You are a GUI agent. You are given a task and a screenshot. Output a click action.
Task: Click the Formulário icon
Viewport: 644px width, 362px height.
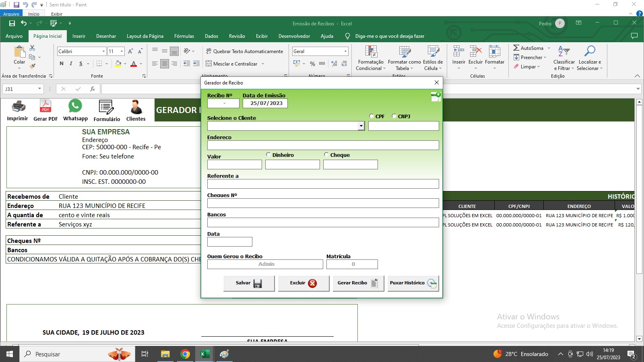click(106, 107)
